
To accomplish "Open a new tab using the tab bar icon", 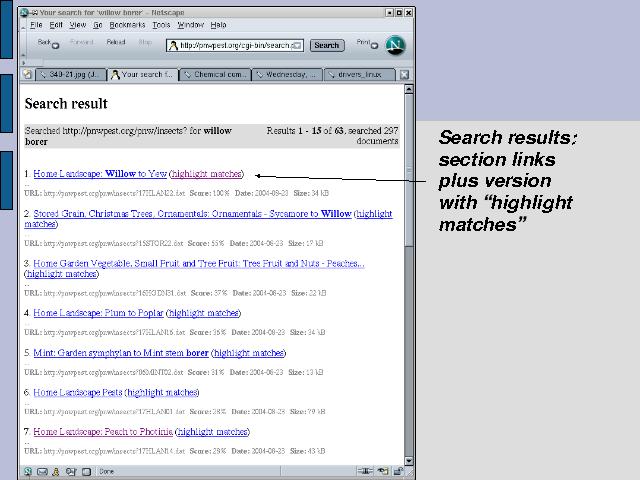I will [26, 74].
